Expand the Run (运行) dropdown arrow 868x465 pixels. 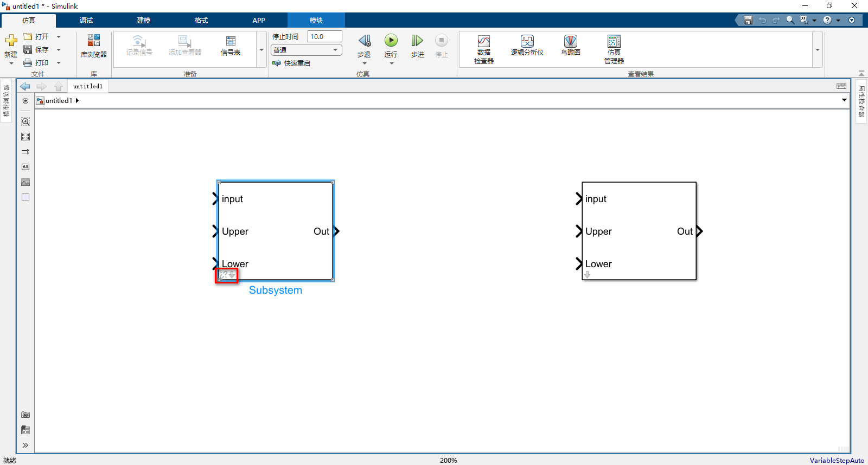click(391, 63)
